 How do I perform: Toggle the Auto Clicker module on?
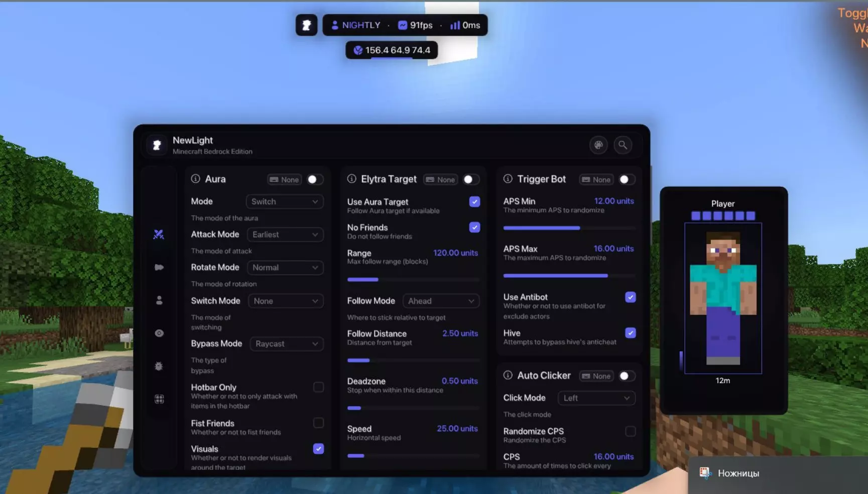coord(627,376)
